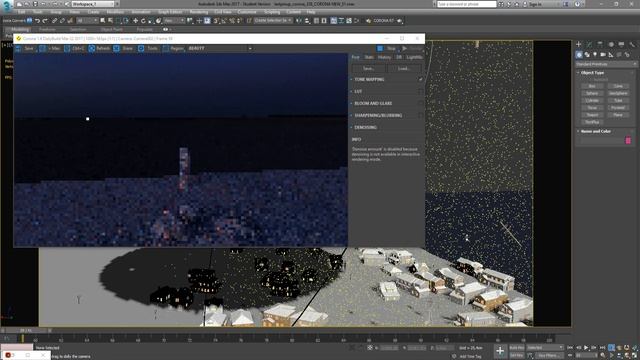Click Ctrl+C copy button in frame buffer

point(74,48)
